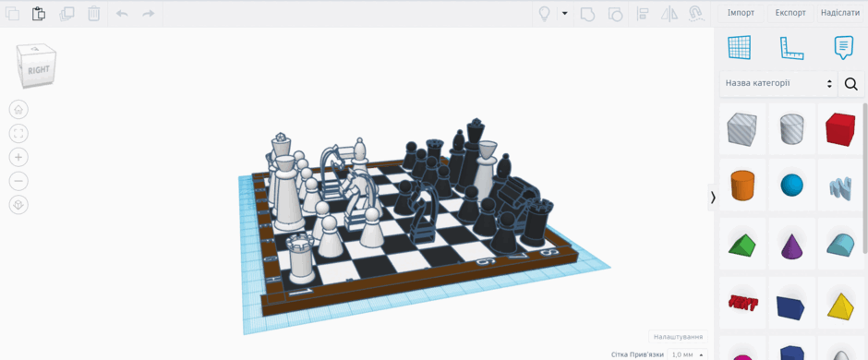
Task: Switch perspective with the cube view icon
Action: [18, 205]
